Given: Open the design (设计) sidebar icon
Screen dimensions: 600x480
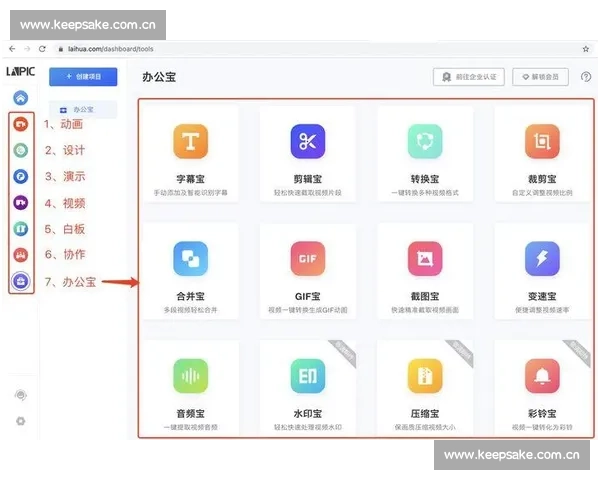Looking at the screenshot, I should tap(21, 150).
